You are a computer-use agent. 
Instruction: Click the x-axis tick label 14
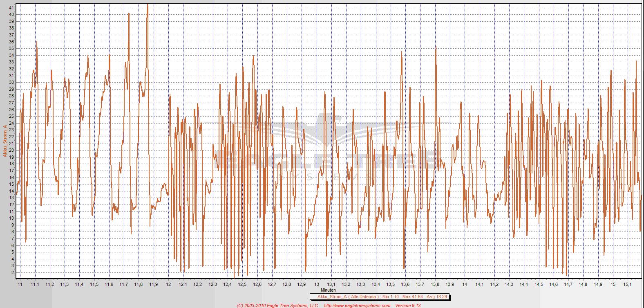(465, 284)
